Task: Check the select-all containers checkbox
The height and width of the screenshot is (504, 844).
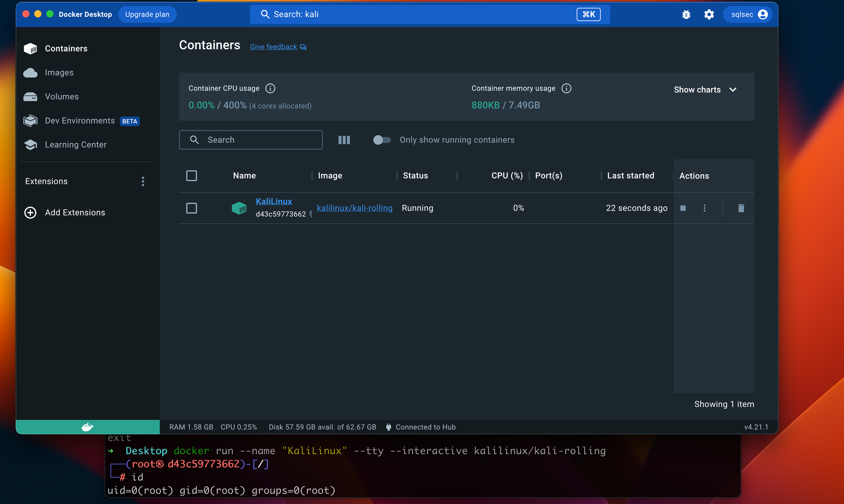Action: pos(192,176)
